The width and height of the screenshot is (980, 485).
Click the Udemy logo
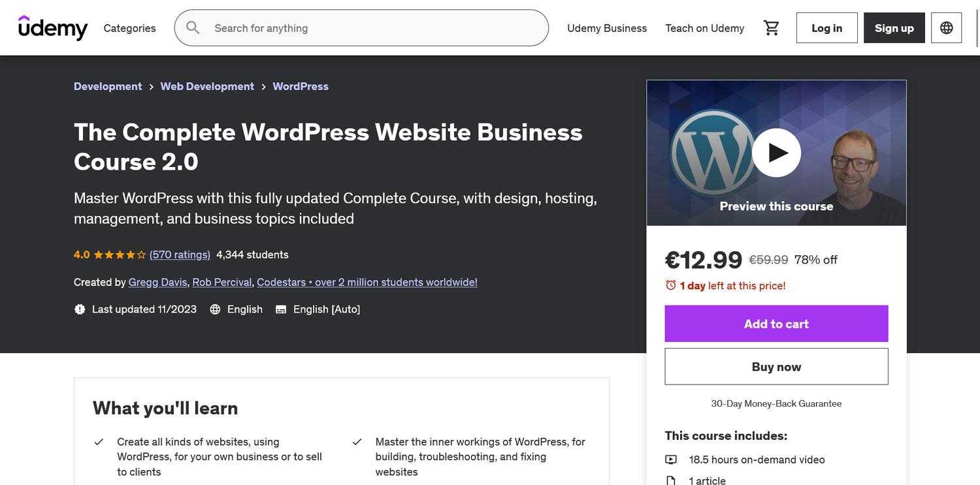pos(53,28)
